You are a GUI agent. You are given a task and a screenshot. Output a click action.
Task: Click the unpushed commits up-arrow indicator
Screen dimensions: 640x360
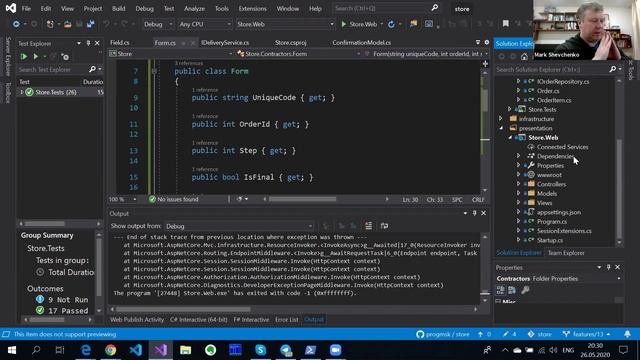pos(484,334)
